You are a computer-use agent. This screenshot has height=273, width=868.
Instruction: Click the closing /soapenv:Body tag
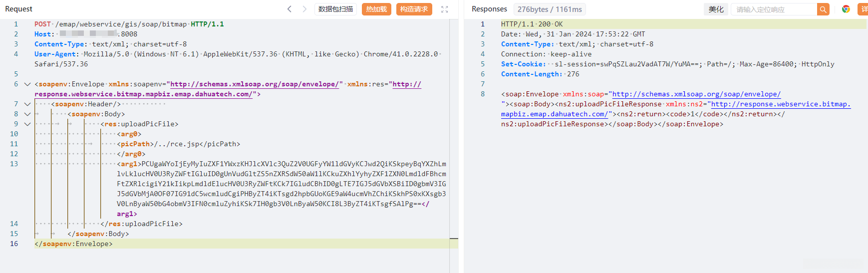tap(98, 234)
